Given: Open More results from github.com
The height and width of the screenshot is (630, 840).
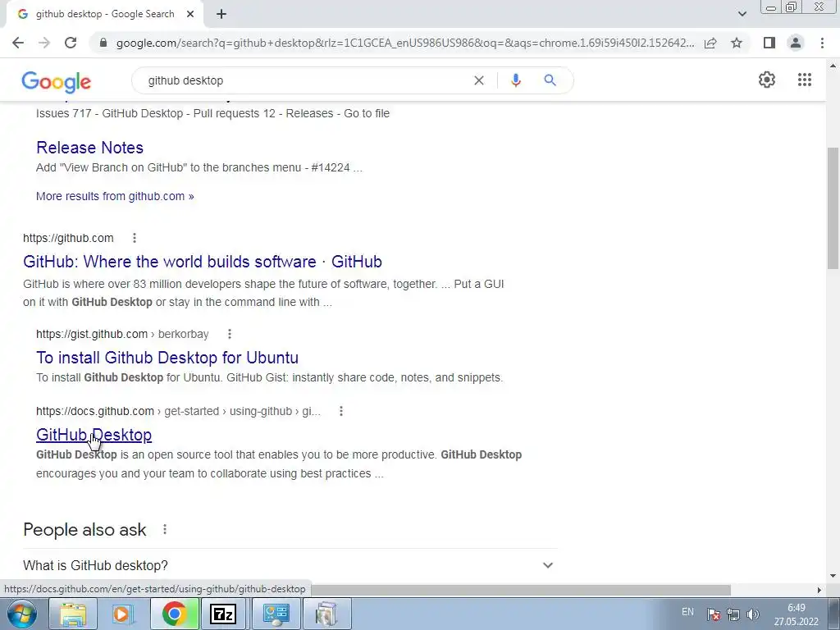Looking at the screenshot, I should (115, 196).
